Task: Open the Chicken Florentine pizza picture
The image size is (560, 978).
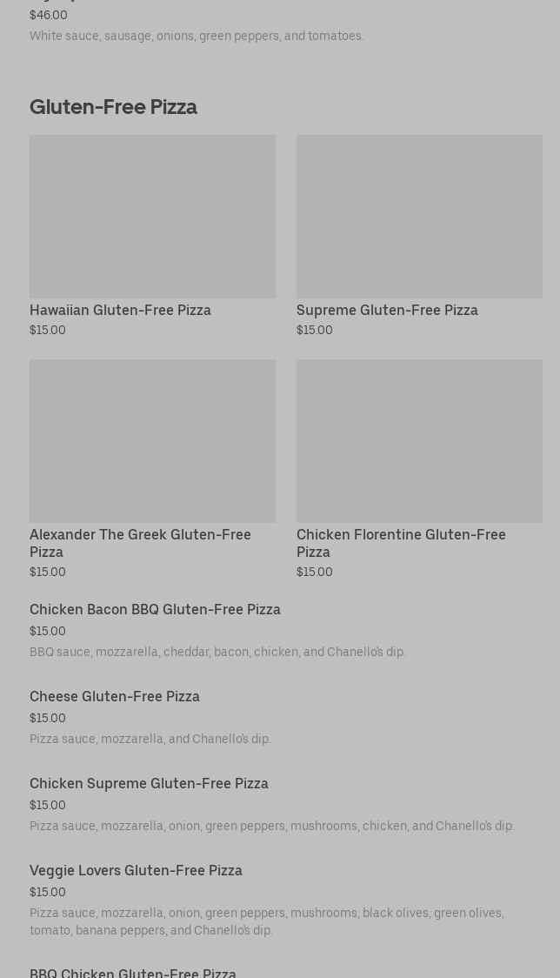Action: (x=419, y=441)
